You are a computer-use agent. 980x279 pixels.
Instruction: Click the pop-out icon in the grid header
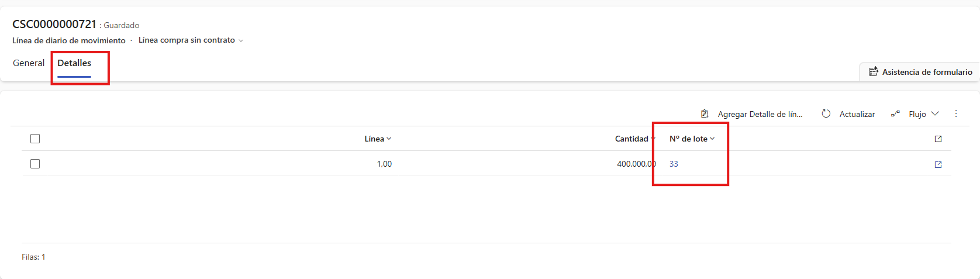click(938, 139)
